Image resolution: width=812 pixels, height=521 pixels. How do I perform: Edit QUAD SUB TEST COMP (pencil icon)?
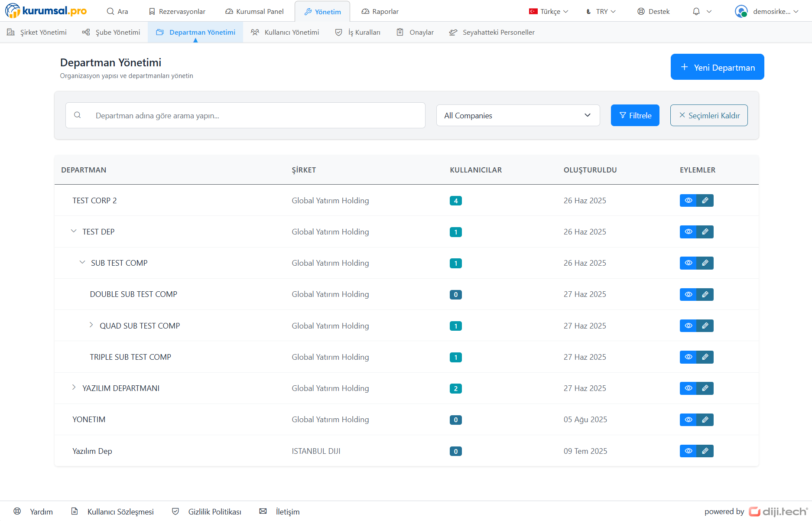(705, 326)
